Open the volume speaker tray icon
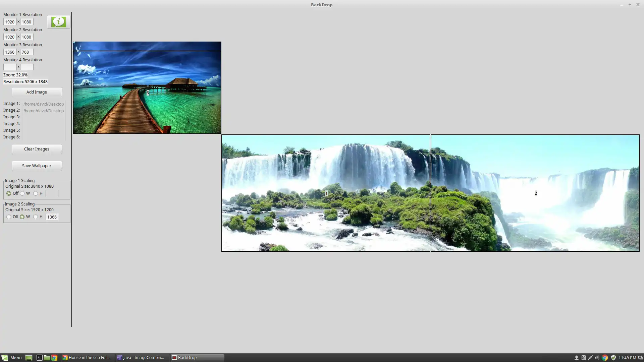The height and width of the screenshot is (362, 644). 597,358
